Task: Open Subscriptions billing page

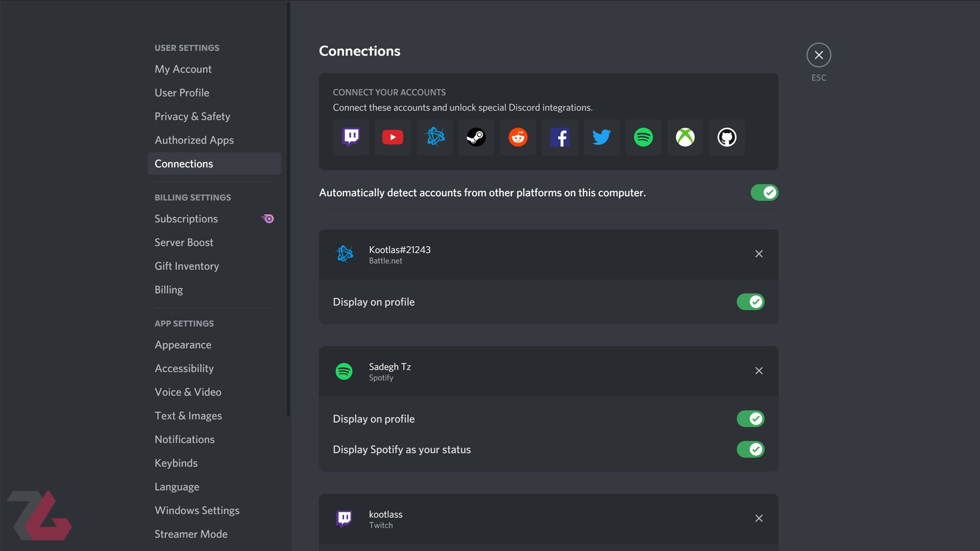Action: [214, 219]
